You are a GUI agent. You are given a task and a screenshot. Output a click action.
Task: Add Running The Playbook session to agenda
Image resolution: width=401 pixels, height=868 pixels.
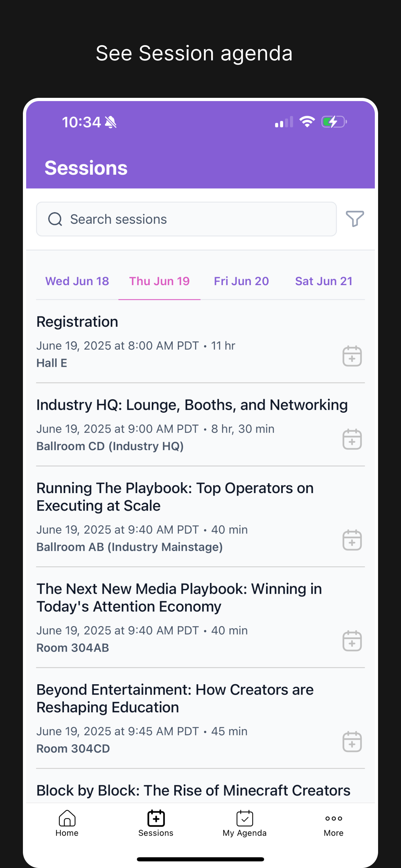pyautogui.click(x=352, y=540)
